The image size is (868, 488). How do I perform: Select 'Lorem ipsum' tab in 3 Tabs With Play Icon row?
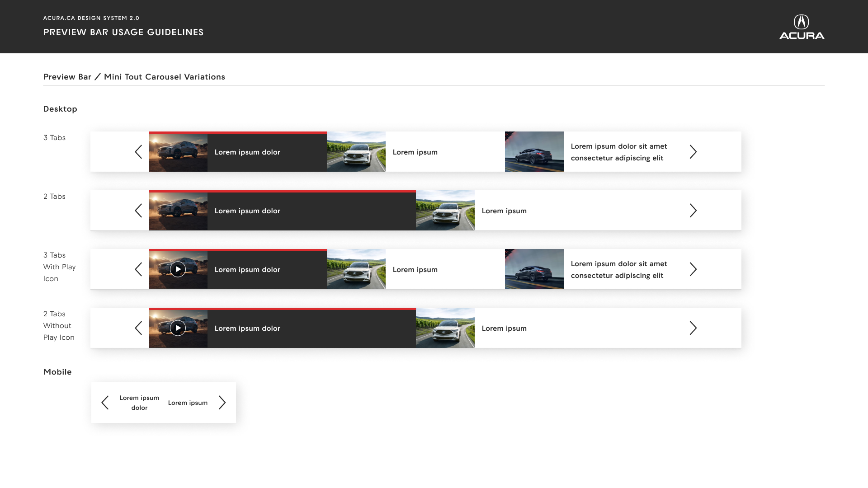point(415,270)
